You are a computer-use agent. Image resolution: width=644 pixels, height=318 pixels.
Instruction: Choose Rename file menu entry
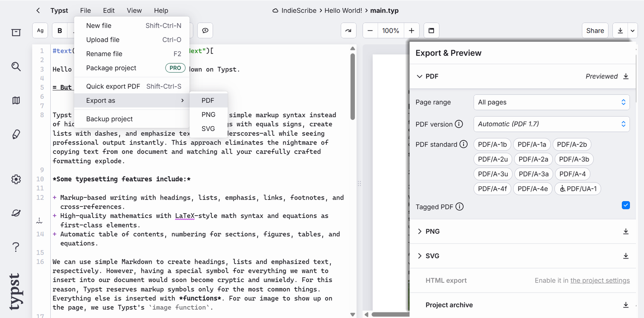point(132,54)
